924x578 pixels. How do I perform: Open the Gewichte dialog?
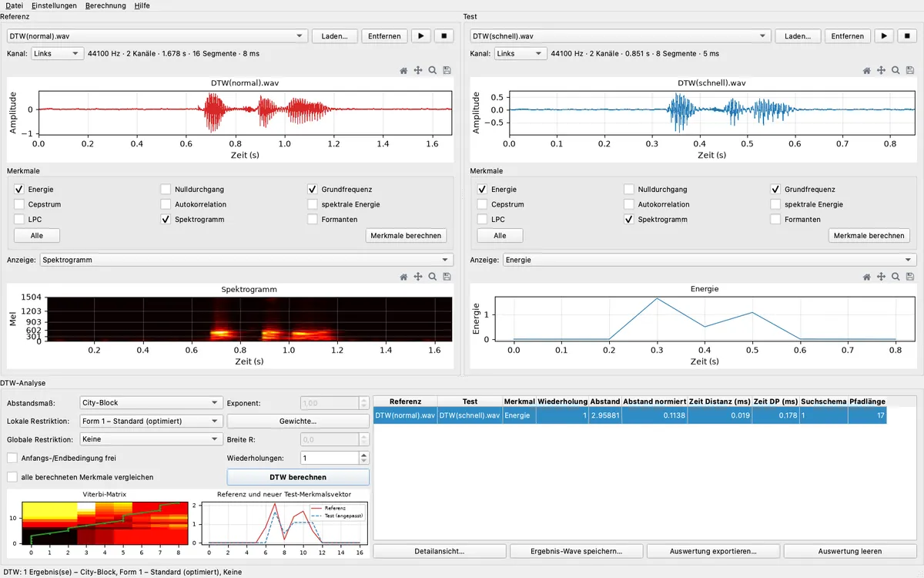pyautogui.click(x=298, y=421)
